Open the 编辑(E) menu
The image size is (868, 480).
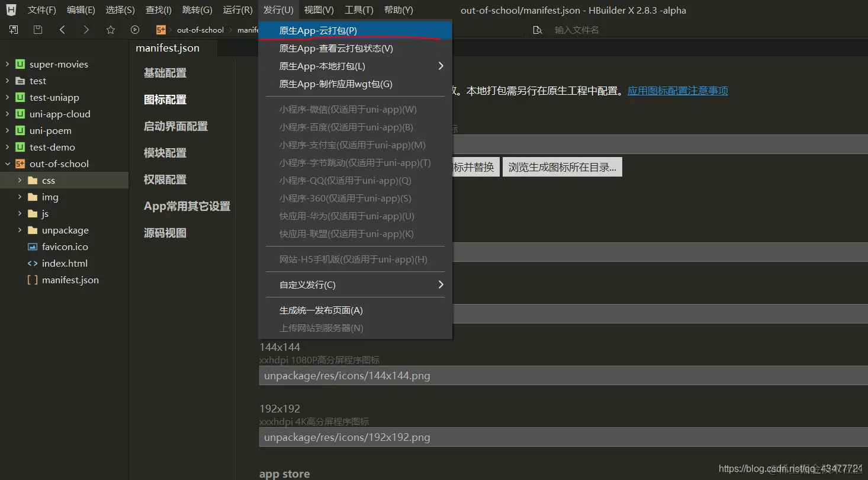(x=81, y=10)
